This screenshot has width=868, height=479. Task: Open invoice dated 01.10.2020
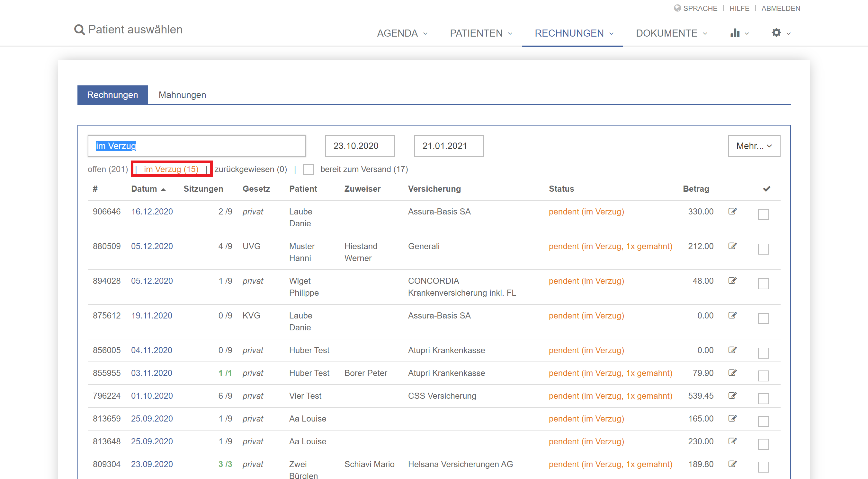[x=152, y=396]
